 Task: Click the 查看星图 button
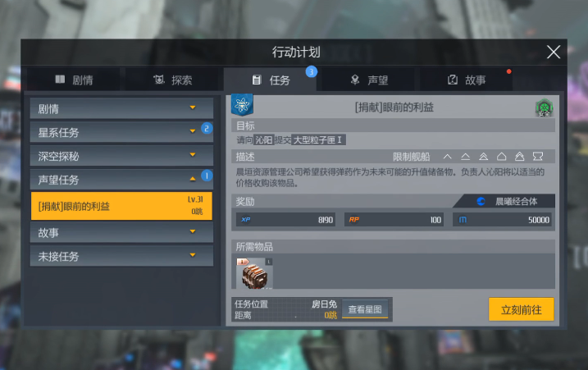[x=365, y=309]
